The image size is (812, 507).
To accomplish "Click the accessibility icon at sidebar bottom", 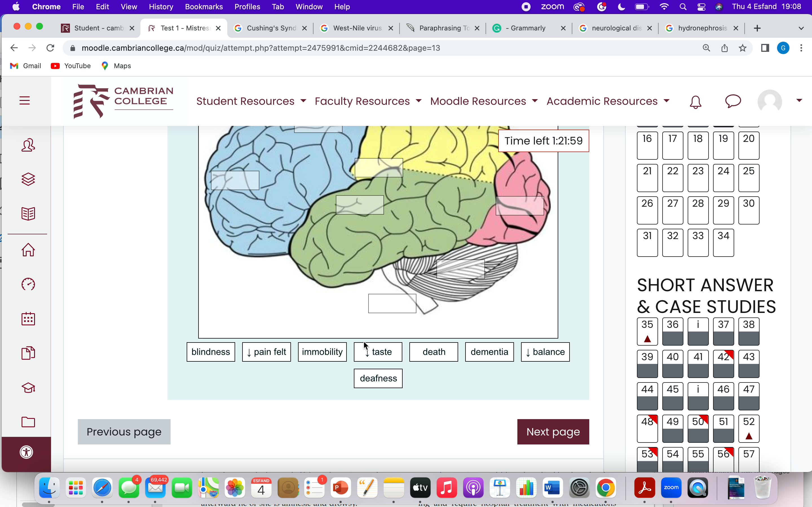I will pyautogui.click(x=27, y=452).
